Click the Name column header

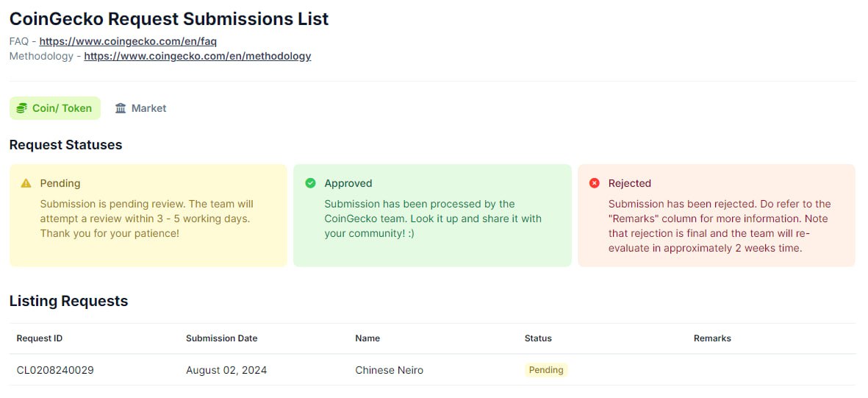click(367, 338)
